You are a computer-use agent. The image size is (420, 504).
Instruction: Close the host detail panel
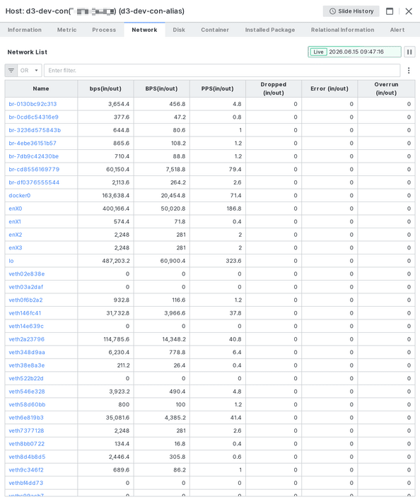pos(409,11)
